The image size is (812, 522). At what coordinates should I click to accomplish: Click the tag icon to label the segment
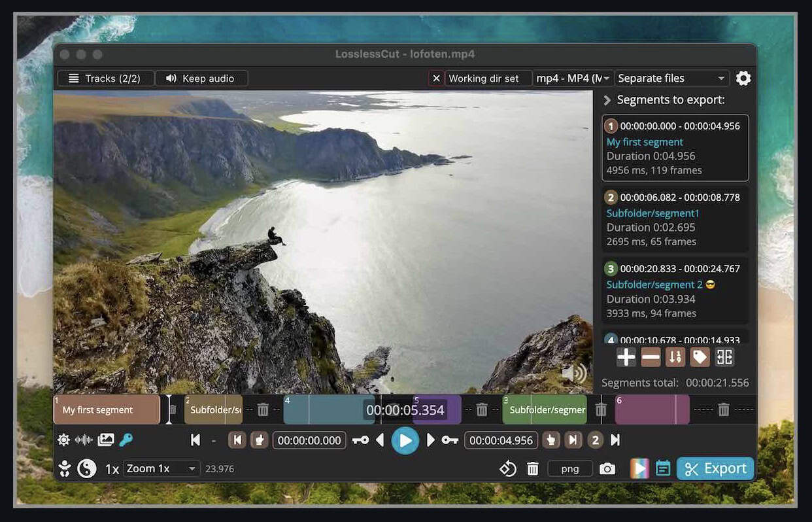(700, 357)
